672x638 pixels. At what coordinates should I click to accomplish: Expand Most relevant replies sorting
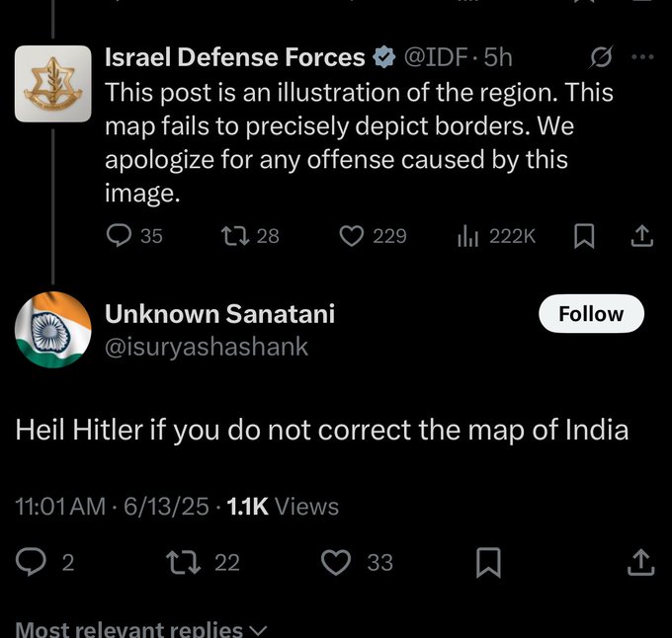pyautogui.click(x=141, y=629)
